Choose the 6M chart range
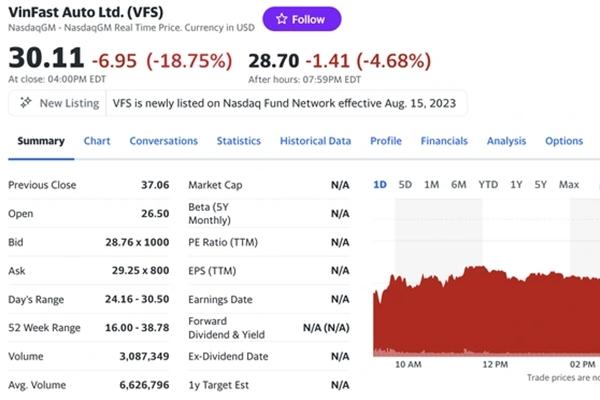The height and width of the screenshot is (400, 600). (x=458, y=185)
